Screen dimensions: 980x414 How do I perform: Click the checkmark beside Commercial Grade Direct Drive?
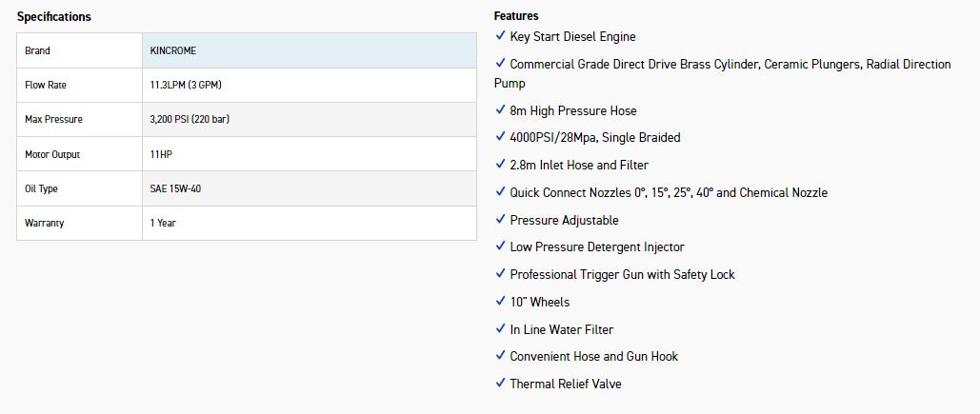coord(500,64)
